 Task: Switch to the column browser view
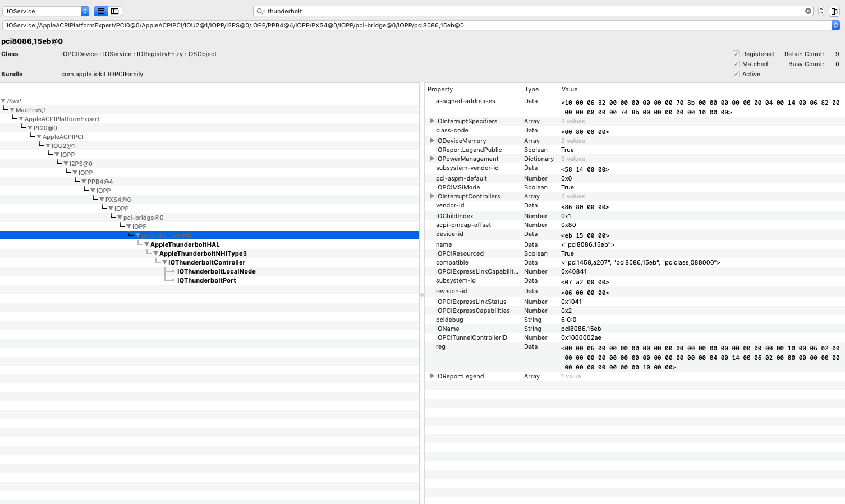coord(115,11)
